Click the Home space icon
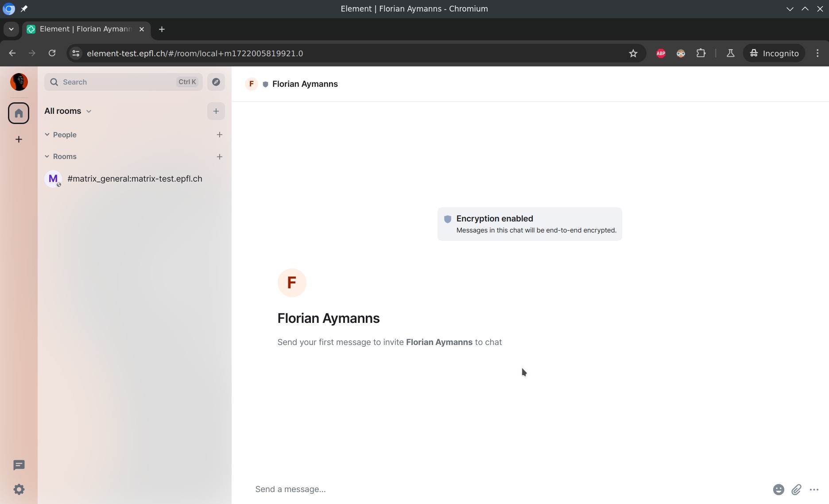Image resolution: width=829 pixels, height=504 pixels. point(19,113)
